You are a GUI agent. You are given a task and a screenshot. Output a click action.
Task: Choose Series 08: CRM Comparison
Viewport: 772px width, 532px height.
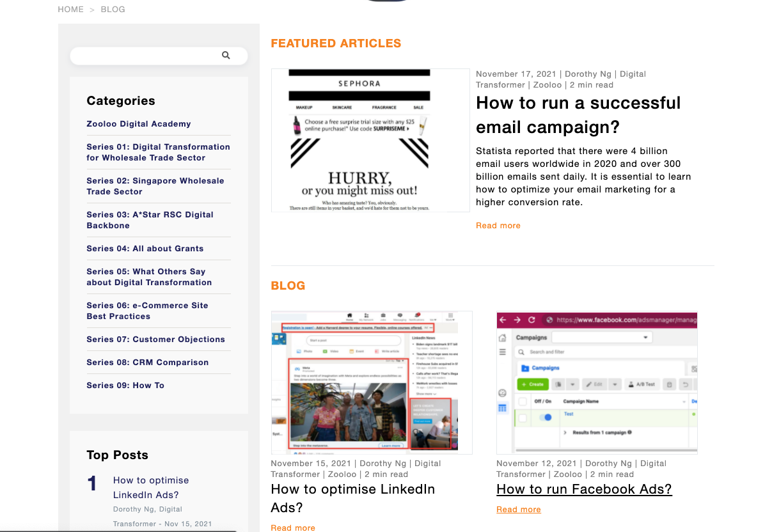(148, 363)
